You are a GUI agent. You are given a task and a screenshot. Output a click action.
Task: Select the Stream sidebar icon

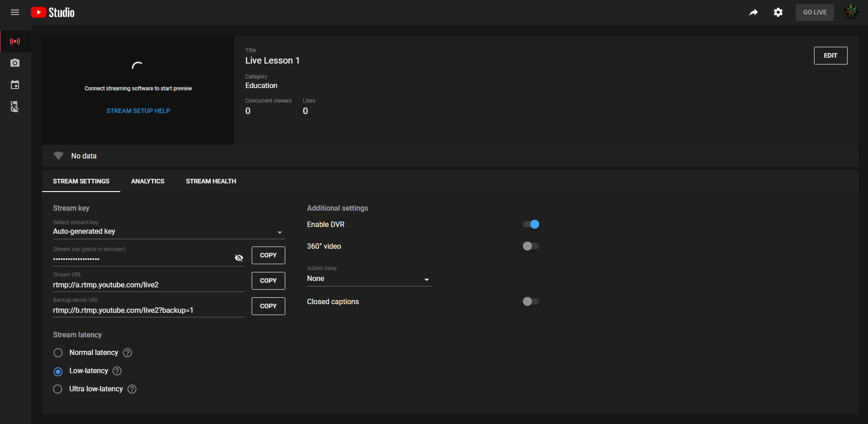pos(15,41)
